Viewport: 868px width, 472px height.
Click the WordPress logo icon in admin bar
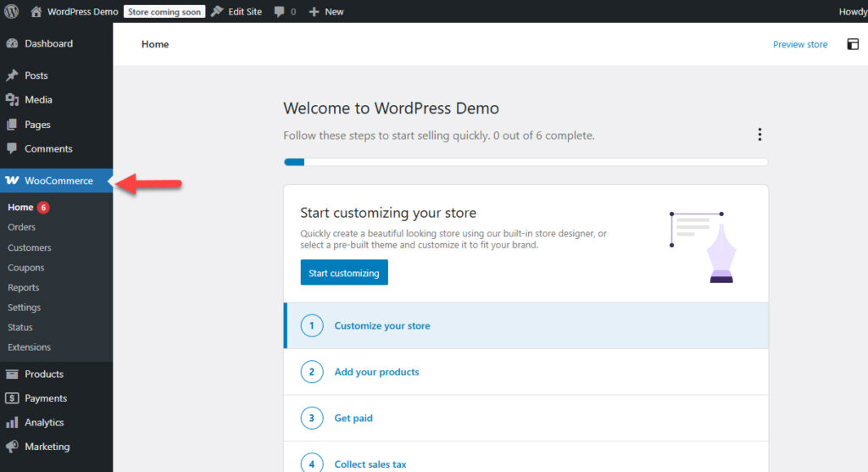coord(11,11)
